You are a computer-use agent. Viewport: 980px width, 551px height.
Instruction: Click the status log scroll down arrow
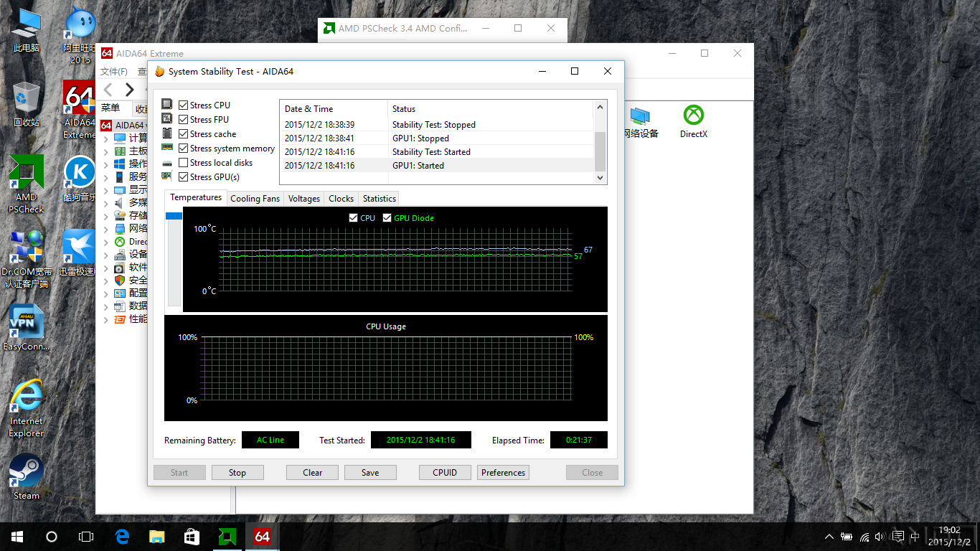[600, 178]
